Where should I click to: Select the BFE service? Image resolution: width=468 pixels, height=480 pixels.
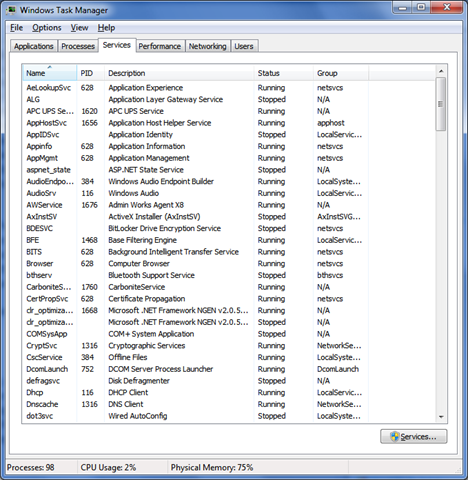tap(33, 240)
